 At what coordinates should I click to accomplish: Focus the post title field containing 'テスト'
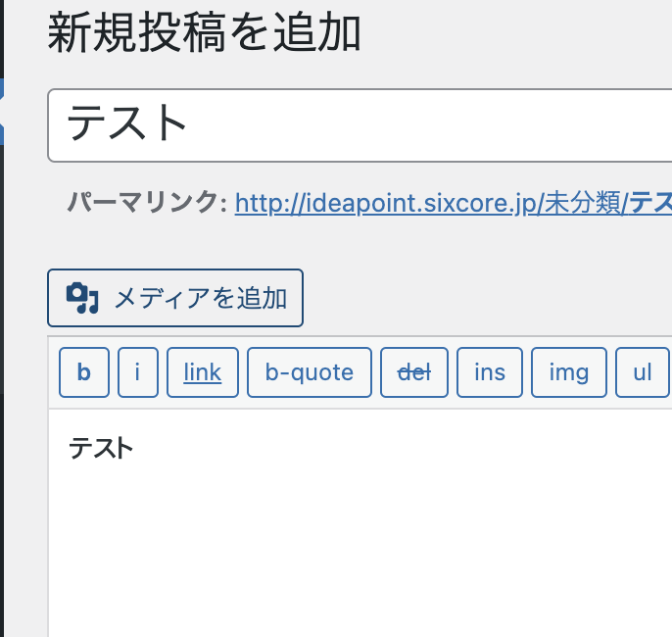tap(392, 125)
